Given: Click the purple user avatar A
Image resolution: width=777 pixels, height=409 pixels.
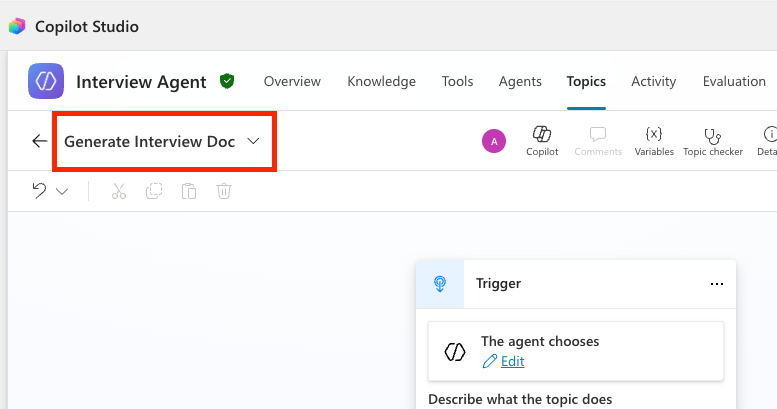Looking at the screenshot, I should 493,141.
